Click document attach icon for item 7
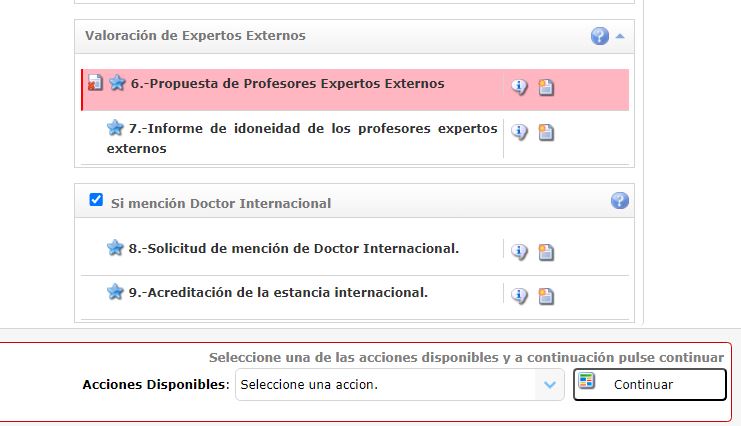 (x=546, y=132)
